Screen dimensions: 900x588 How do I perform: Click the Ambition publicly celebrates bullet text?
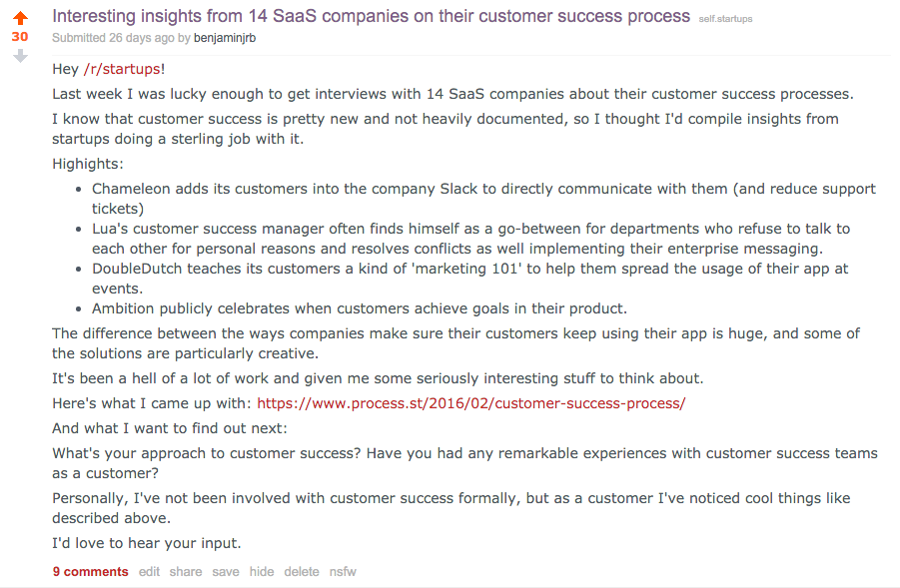pyautogui.click(x=360, y=308)
